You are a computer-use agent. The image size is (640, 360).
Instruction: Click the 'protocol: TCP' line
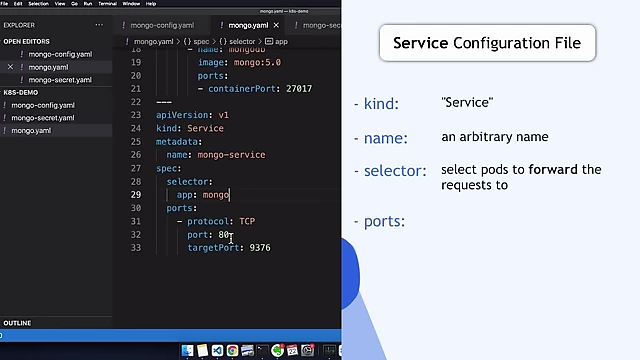[x=216, y=221]
